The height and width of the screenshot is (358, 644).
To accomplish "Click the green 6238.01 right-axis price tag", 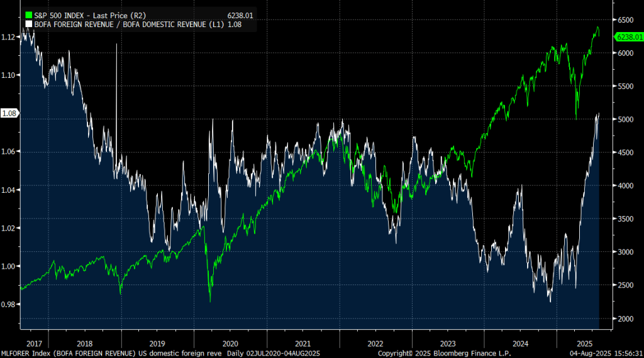I will point(629,37).
